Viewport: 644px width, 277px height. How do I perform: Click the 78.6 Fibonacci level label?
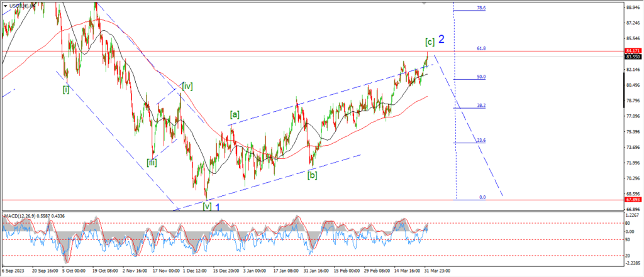pyautogui.click(x=482, y=8)
